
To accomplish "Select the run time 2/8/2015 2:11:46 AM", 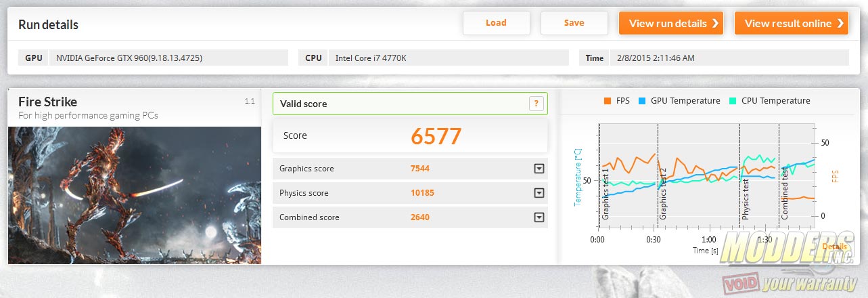I will pyautogui.click(x=655, y=58).
